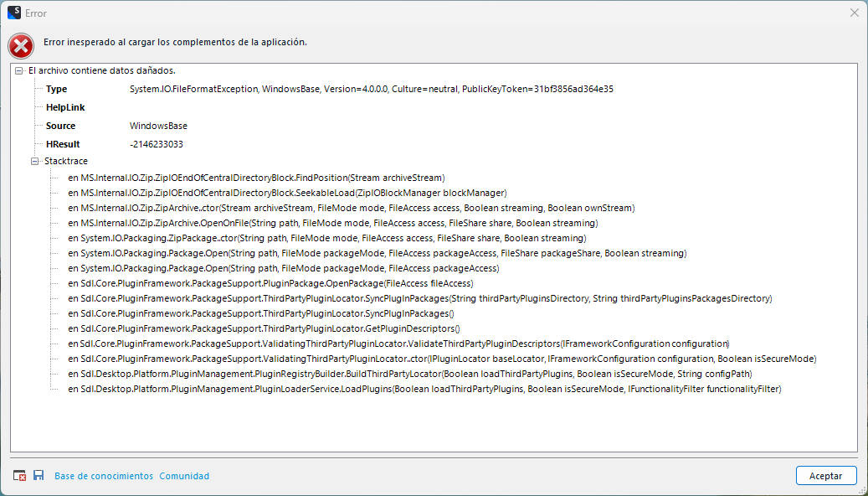Select the PluginRegistryBuilder.BuildThirdPartyLocator stack line
The image size is (868, 496).
[x=409, y=374]
